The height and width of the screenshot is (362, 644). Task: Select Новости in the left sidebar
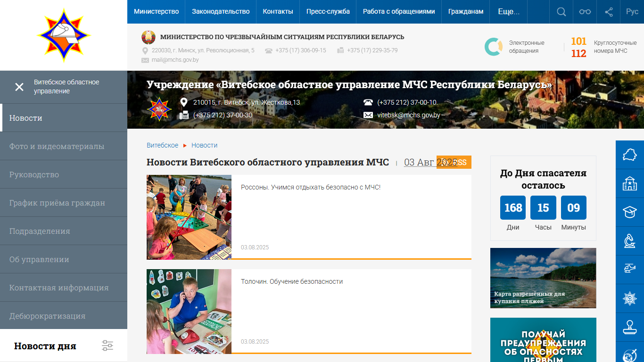pos(64,118)
